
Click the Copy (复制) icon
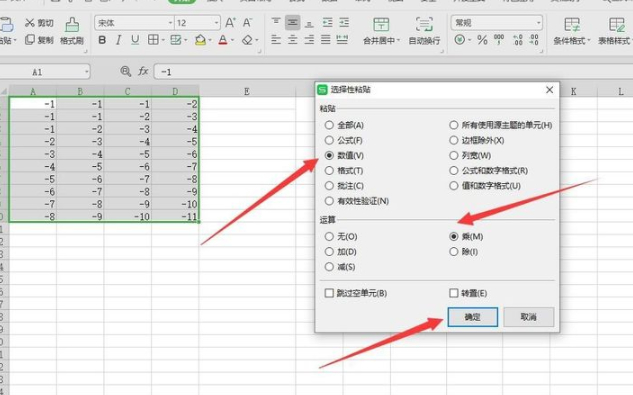pos(29,40)
